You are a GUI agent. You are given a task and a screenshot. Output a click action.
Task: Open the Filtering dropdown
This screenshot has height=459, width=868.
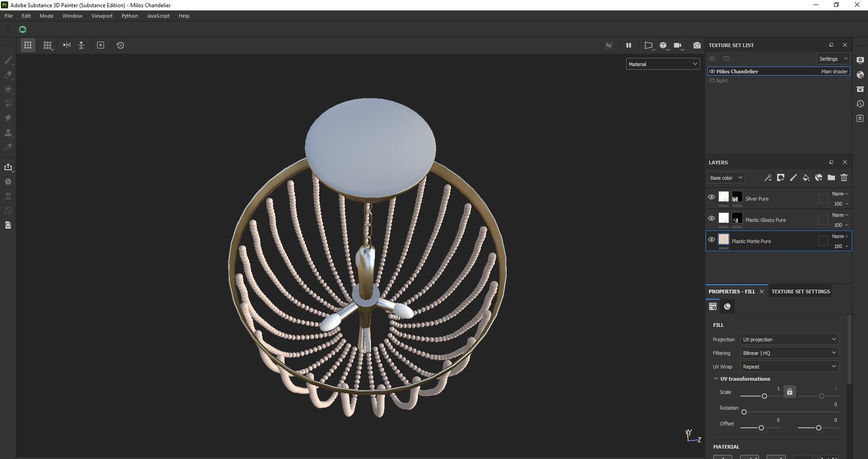789,353
